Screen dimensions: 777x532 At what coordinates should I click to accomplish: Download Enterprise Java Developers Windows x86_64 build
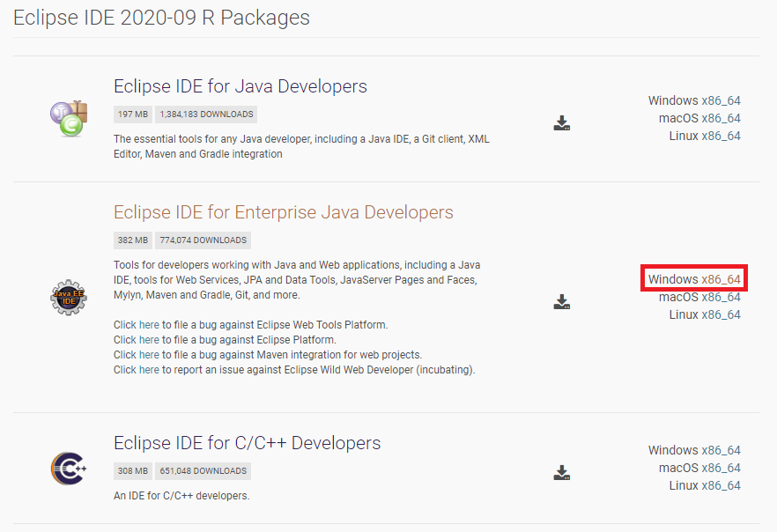point(721,279)
